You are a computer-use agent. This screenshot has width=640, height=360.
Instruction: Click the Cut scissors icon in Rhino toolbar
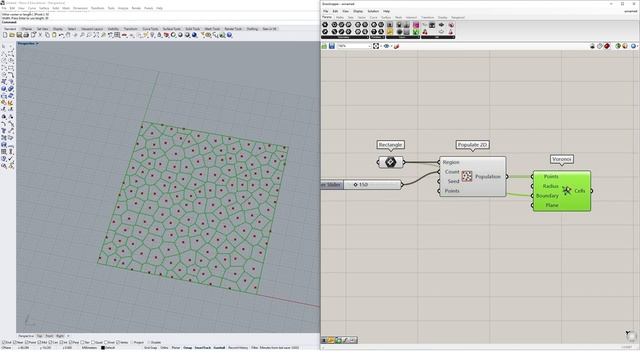[x=40, y=35]
